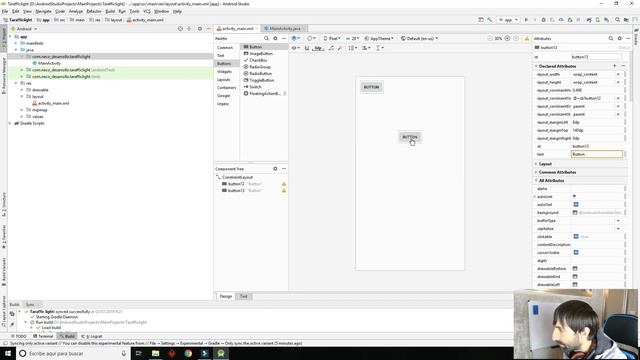Screen dimensions: 640x360
Task: Switch to the MainActivity.java editor tab
Action: click(x=284, y=29)
